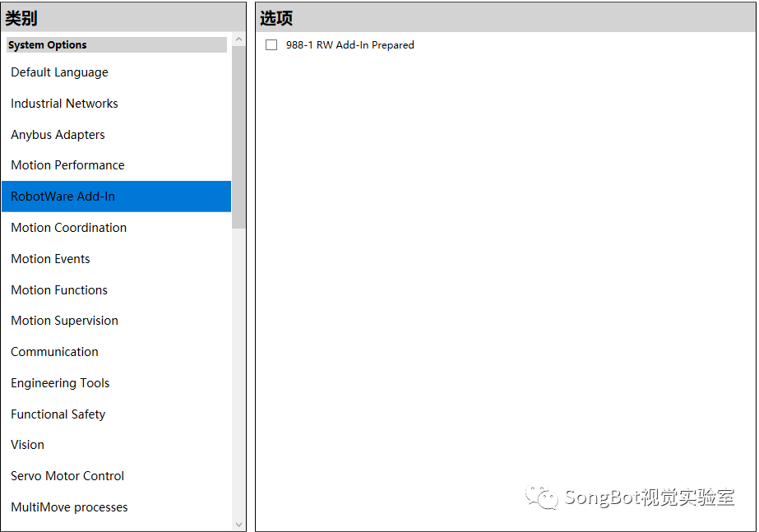Select the highlighted RobotWare Add-In item
Viewport: 759px width, 532px height.
(117, 196)
